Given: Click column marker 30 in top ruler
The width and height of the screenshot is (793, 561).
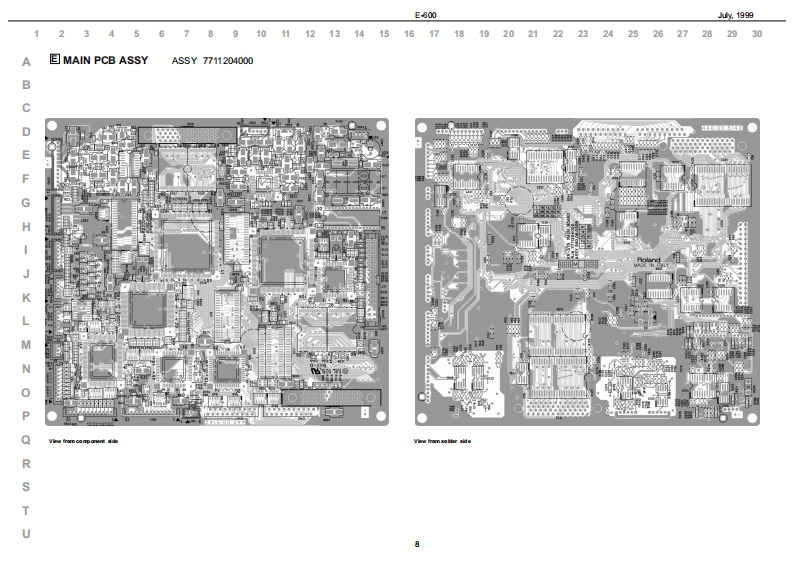Looking at the screenshot, I should [757, 34].
